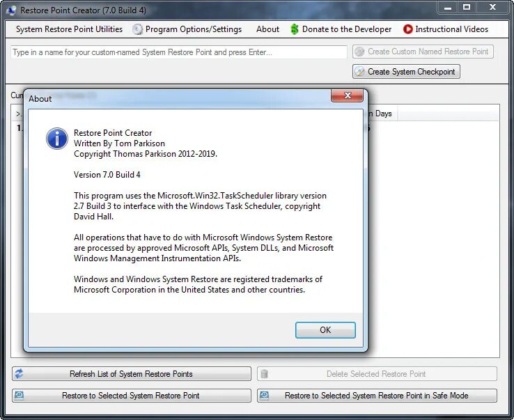Click the trash can icon on Delete button
This screenshot has width=514, height=420.
[265, 373]
